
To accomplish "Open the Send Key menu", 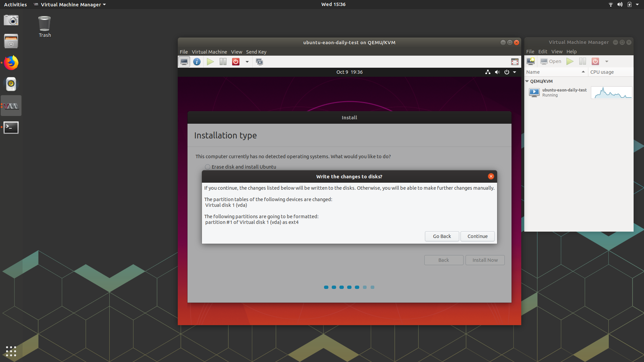I will pos(256,52).
